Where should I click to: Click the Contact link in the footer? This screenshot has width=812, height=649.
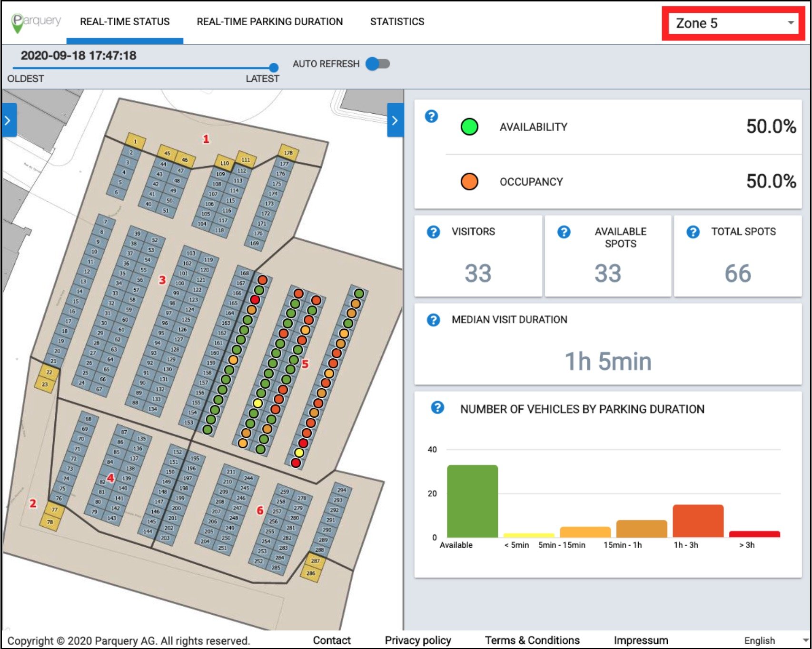pyautogui.click(x=332, y=640)
